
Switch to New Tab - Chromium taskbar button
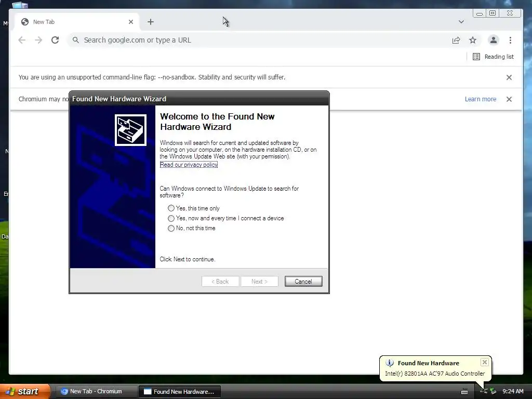click(x=96, y=391)
